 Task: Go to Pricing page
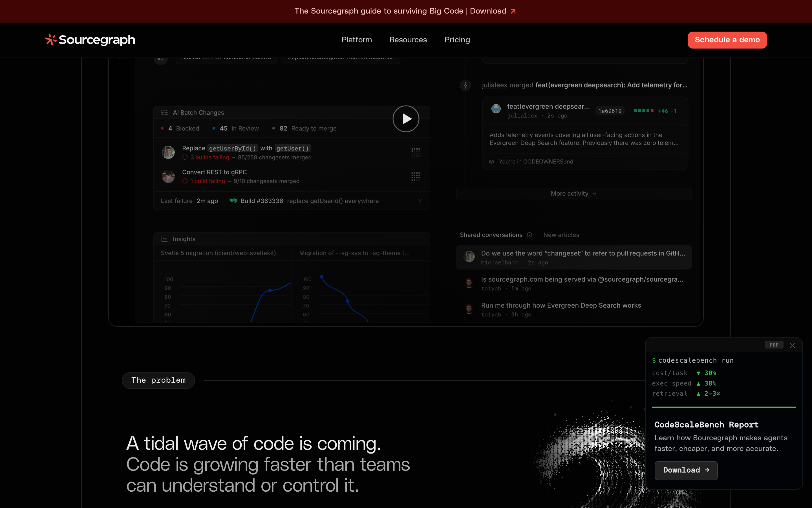tap(457, 40)
